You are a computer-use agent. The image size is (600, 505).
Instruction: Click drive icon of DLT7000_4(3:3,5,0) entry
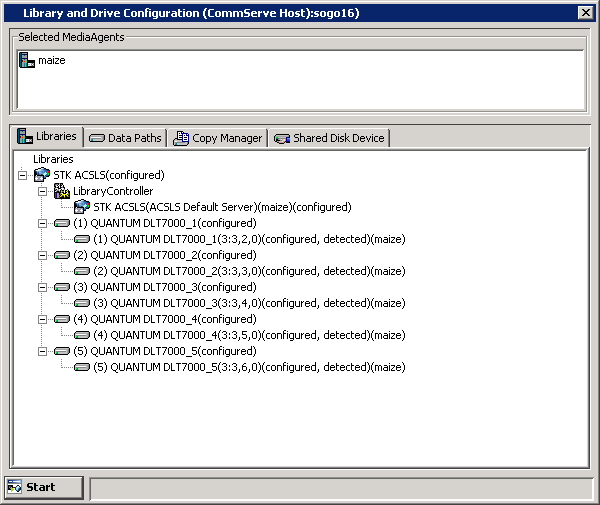point(82,336)
